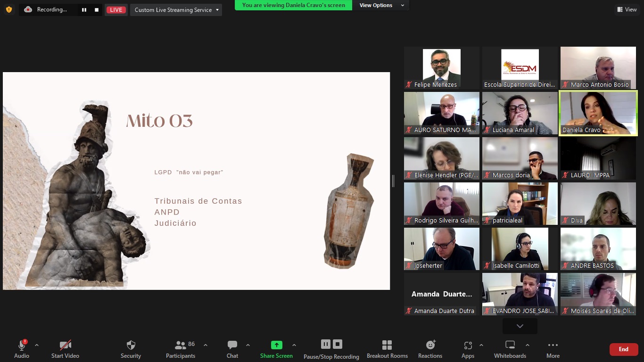The image size is (644, 362).
Task: Select Rodrigo Silveira video tile
Action: tap(442, 204)
